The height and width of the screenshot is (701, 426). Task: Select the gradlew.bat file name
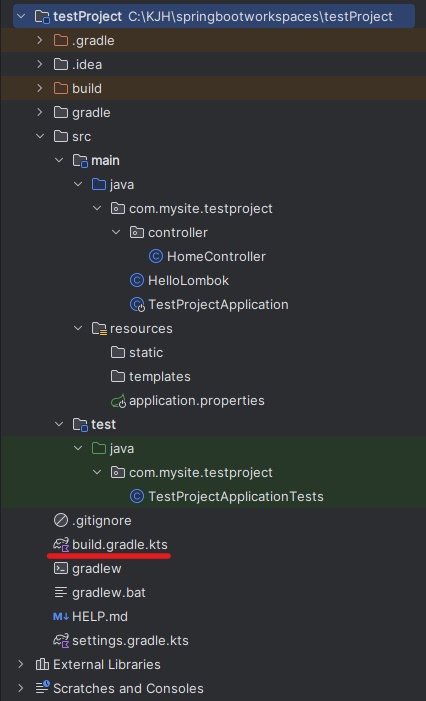pos(109,592)
